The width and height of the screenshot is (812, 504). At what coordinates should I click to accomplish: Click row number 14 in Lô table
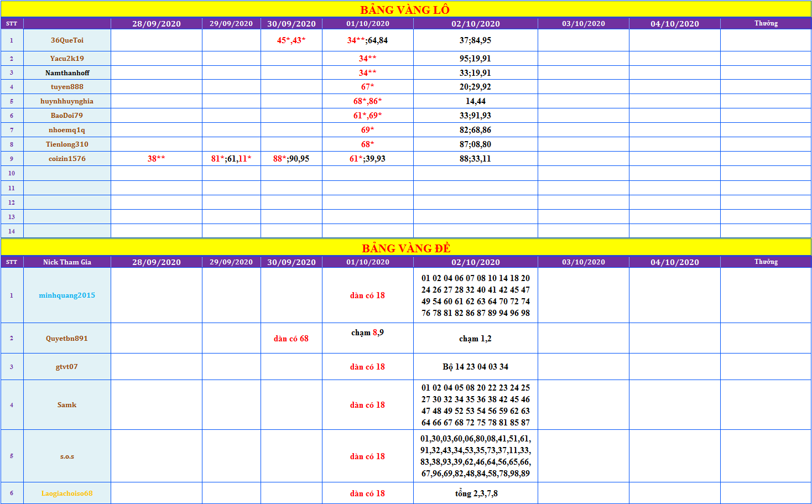(x=12, y=231)
